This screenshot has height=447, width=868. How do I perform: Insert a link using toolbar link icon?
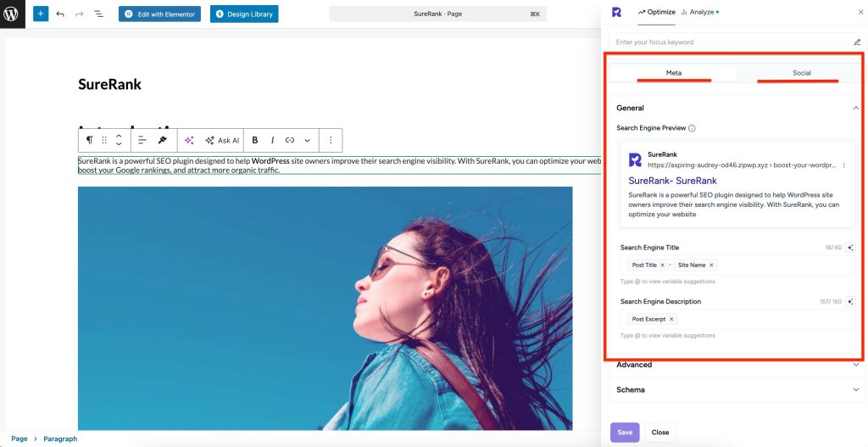(x=290, y=140)
